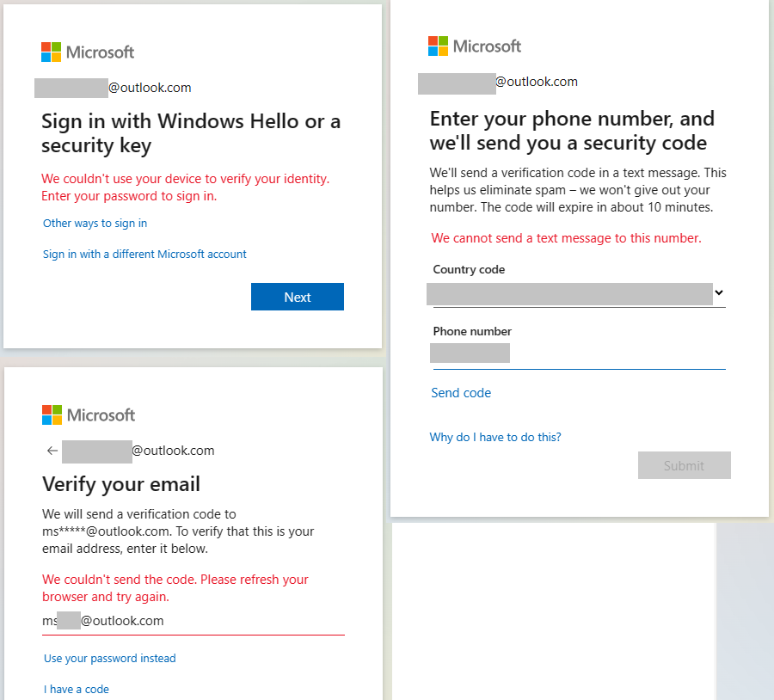Image resolution: width=774 pixels, height=700 pixels.
Task: Click the Send code link
Action: [461, 392]
